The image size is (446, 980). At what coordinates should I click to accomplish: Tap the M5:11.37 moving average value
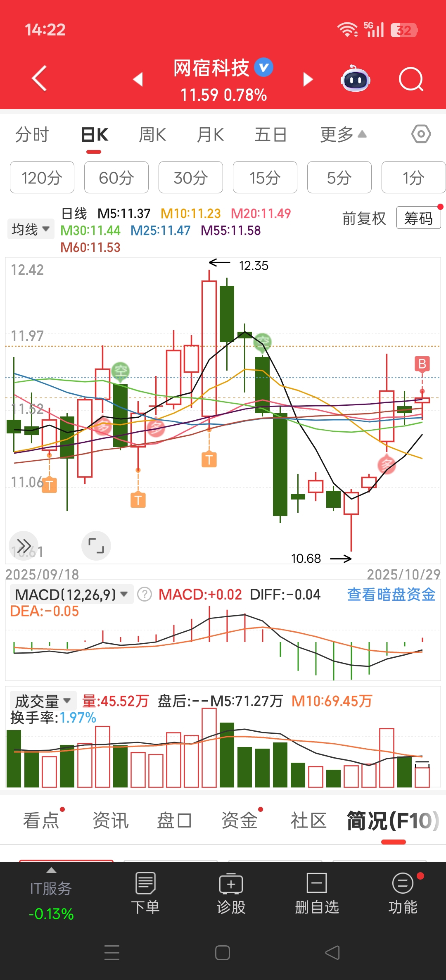124,214
